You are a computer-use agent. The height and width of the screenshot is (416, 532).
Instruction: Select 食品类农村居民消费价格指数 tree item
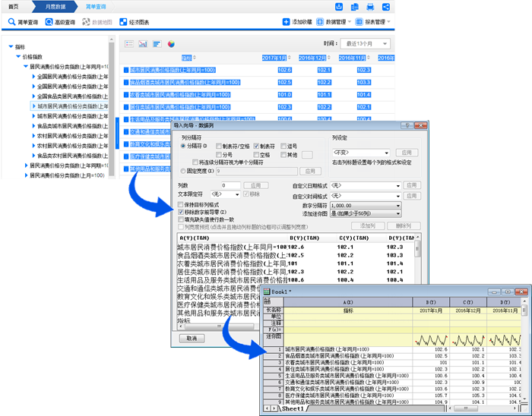pyautogui.click(x=72, y=156)
